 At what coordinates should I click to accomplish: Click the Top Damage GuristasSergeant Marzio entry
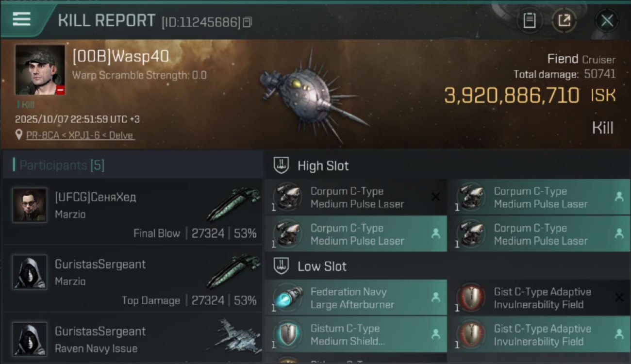pos(132,279)
